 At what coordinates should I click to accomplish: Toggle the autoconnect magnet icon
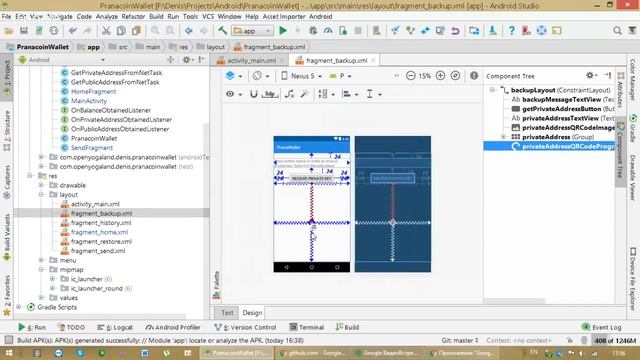[253, 94]
